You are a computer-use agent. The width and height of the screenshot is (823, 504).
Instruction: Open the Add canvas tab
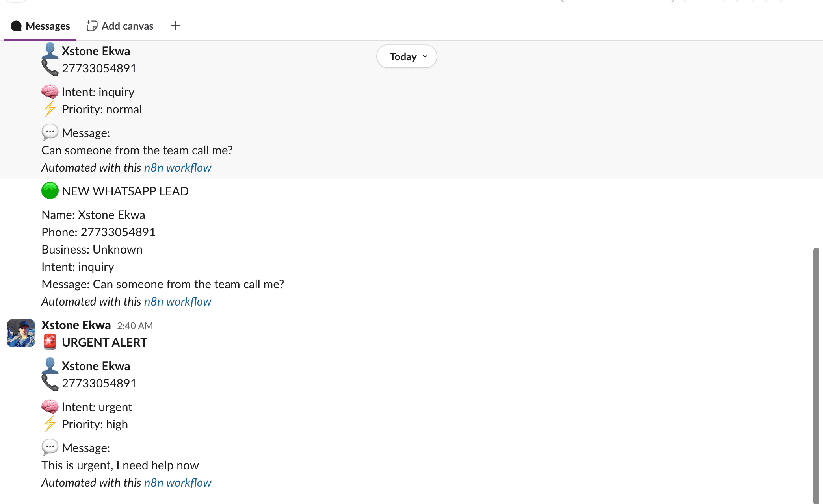click(127, 26)
